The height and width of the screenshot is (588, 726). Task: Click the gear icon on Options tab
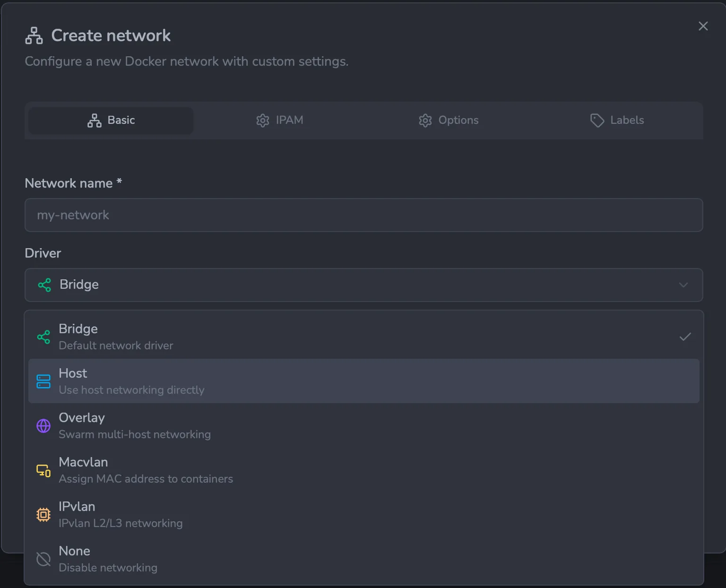click(x=425, y=121)
